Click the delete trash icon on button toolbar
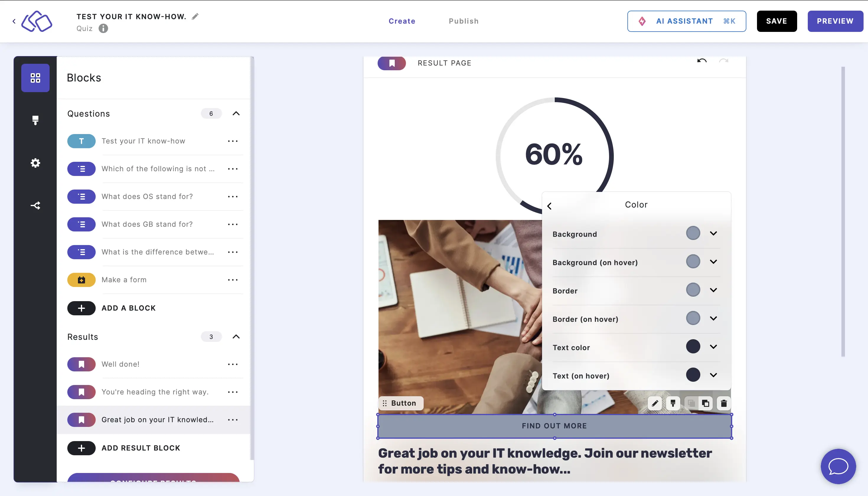The image size is (868, 496). point(723,403)
